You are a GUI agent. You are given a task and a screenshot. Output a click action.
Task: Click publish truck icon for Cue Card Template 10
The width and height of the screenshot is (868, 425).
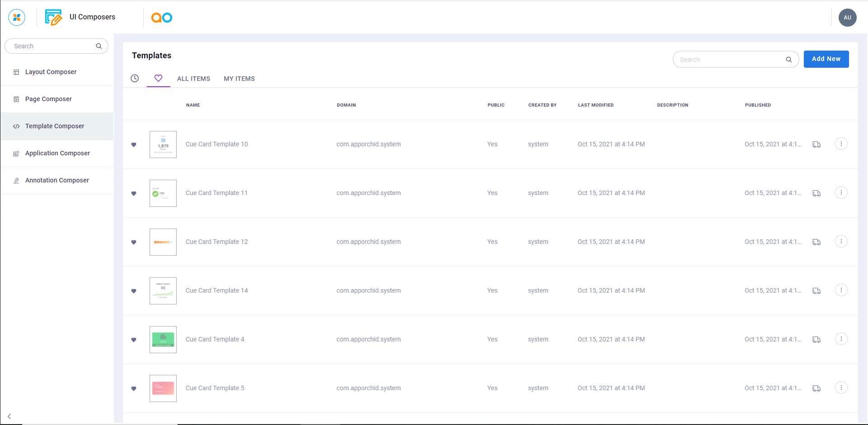[x=816, y=145]
